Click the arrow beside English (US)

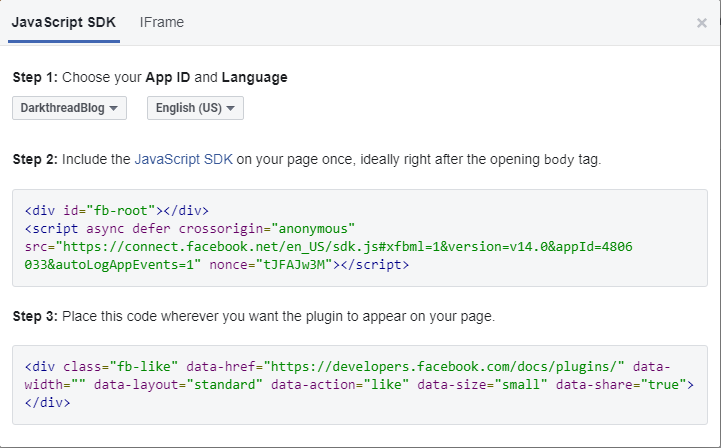click(x=231, y=108)
